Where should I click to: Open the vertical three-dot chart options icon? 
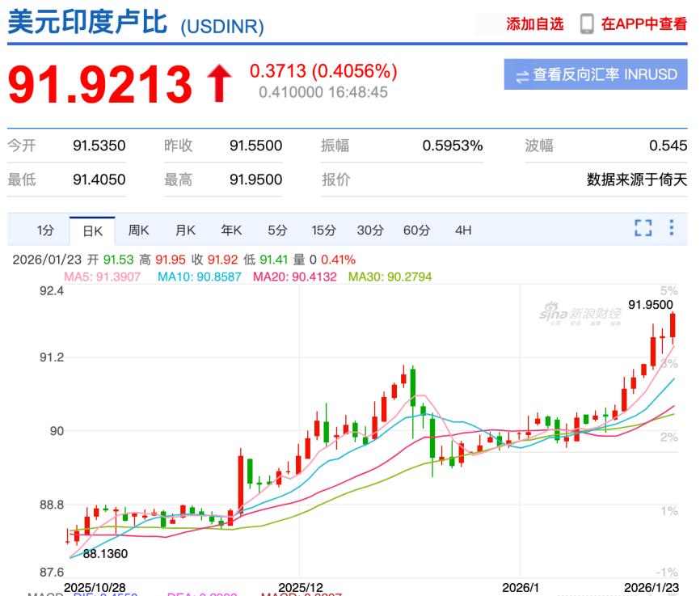[670, 228]
